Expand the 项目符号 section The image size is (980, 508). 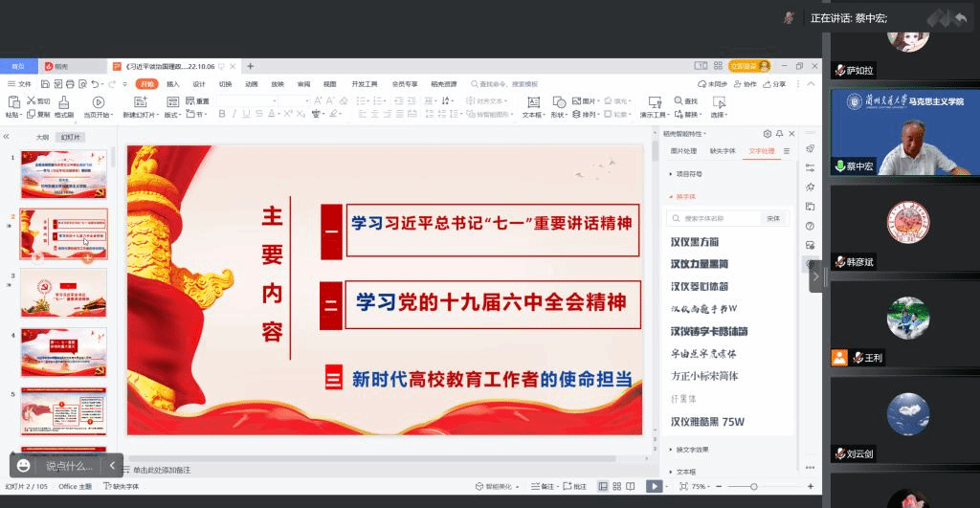[x=685, y=174]
